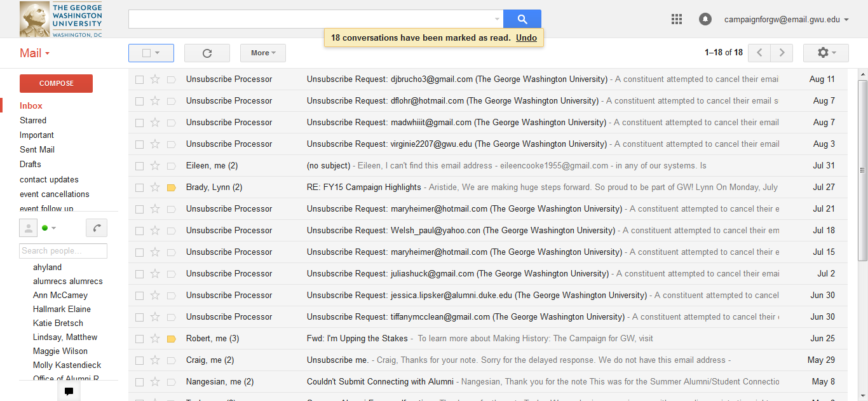Viewport: 868px width, 401px height.
Task: Click the Search people field
Action: (x=64, y=251)
